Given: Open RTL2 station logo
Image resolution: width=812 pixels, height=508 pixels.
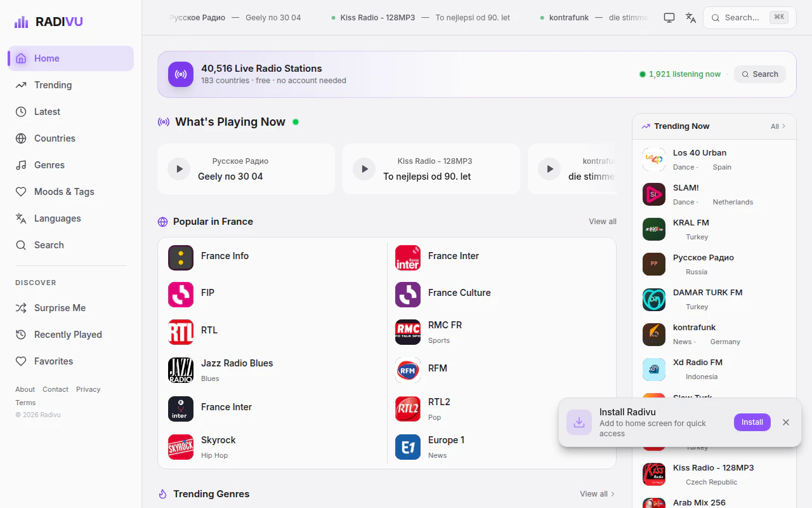Looking at the screenshot, I should pos(408,409).
